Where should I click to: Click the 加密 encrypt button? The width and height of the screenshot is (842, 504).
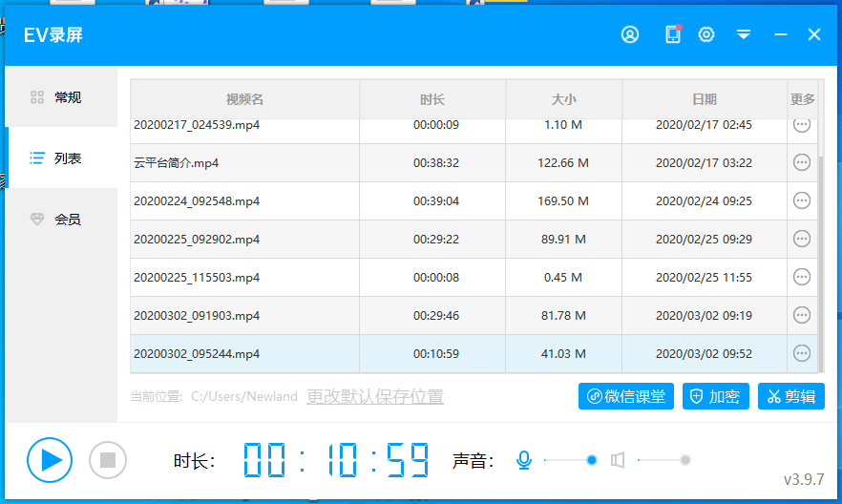(716, 397)
